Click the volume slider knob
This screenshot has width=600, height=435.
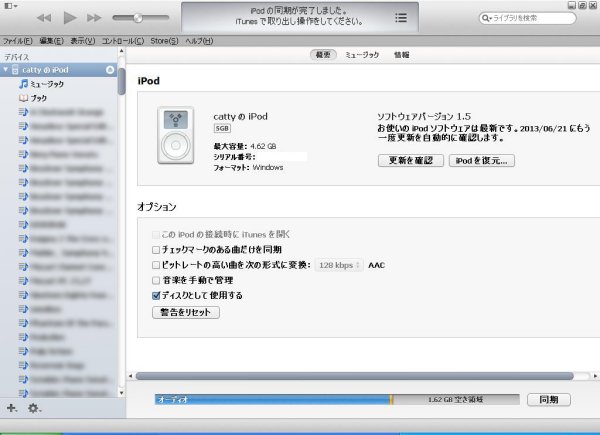point(138,18)
